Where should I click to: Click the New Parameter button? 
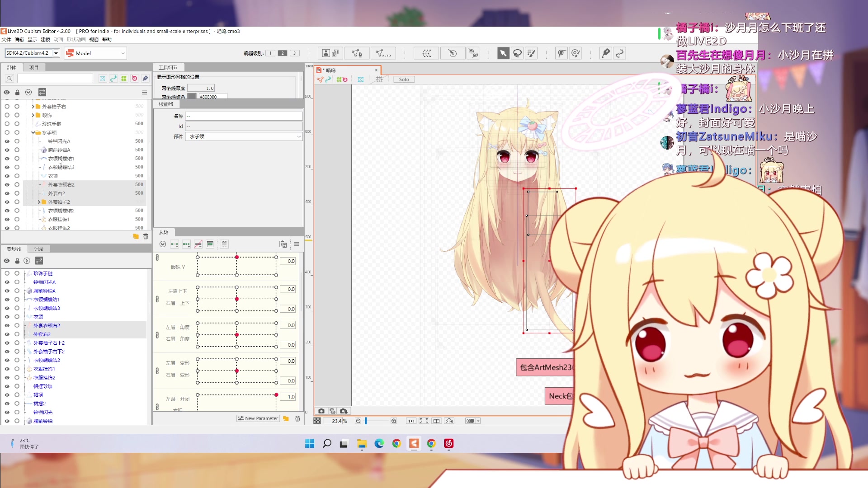258,418
